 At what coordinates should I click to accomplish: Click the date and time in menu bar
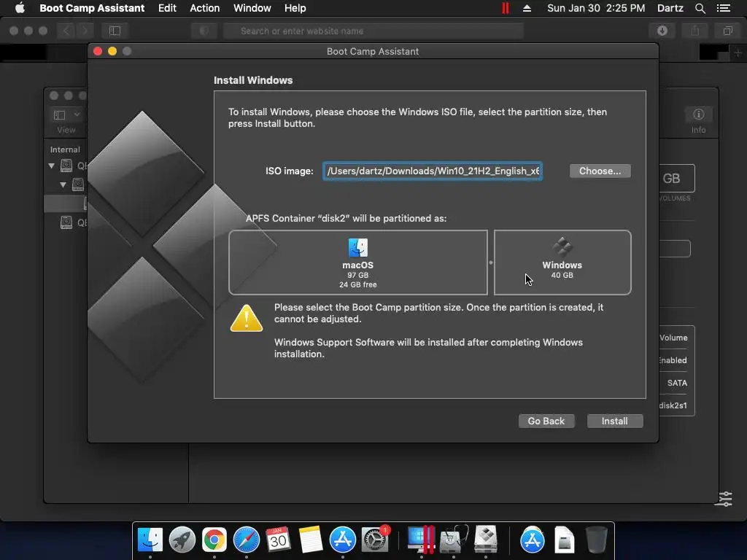[x=596, y=8]
